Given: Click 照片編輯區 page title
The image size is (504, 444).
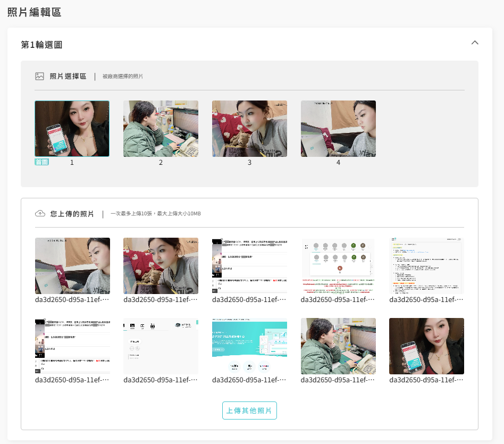Looking at the screenshot, I should pos(34,12).
